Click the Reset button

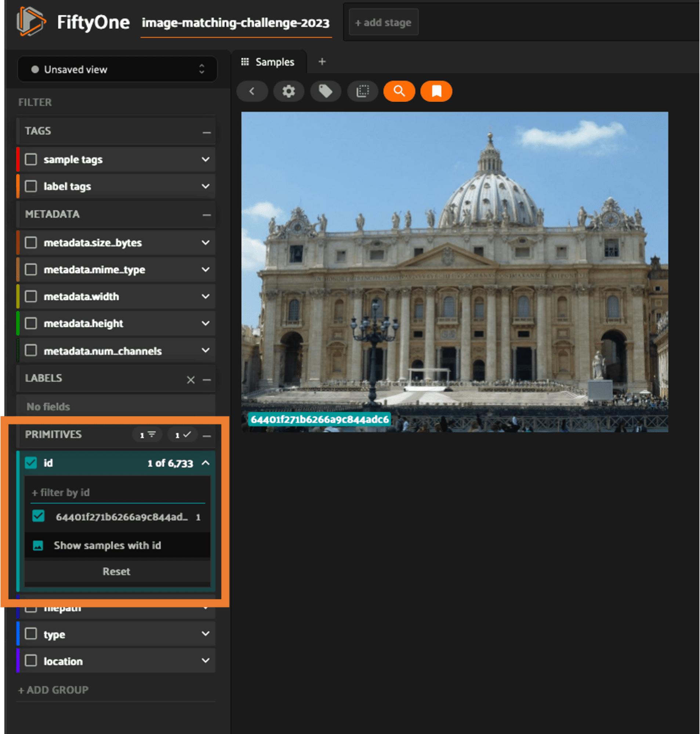click(x=117, y=571)
